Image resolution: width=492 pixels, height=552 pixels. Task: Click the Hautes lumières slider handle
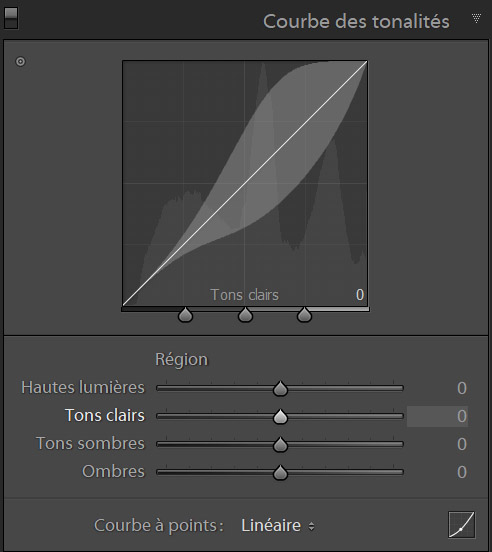coord(280,388)
